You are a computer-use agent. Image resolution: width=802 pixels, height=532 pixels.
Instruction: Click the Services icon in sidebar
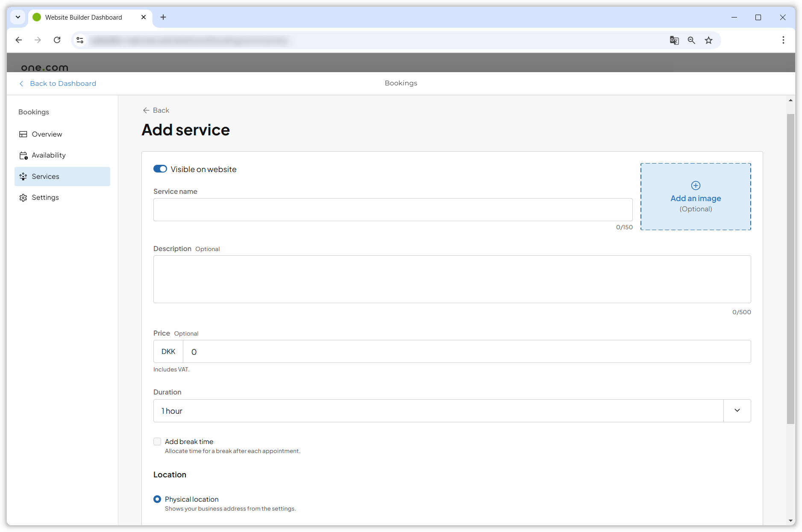23,176
